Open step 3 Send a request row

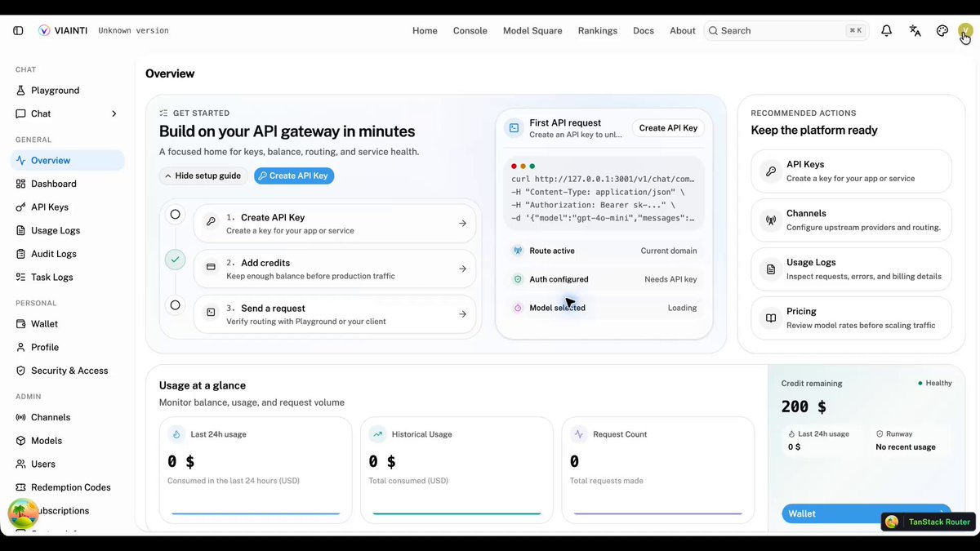click(335, 314)
